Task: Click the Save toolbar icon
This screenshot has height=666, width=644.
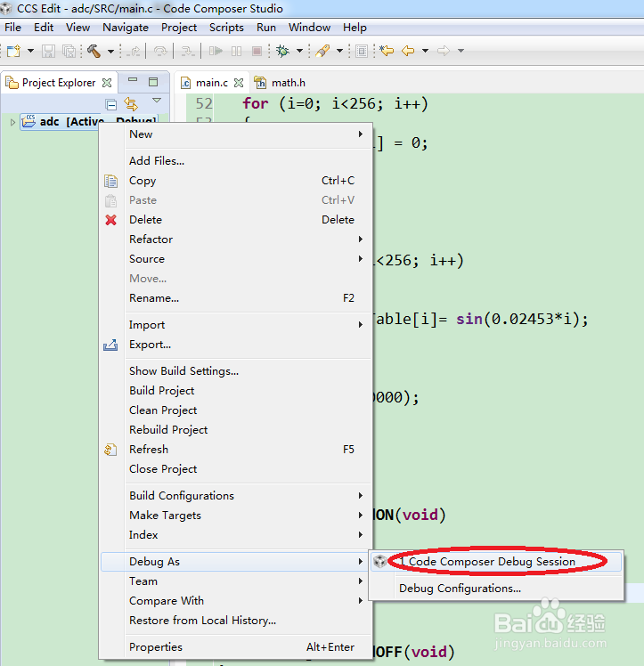Action: click(x=48, y=51)
